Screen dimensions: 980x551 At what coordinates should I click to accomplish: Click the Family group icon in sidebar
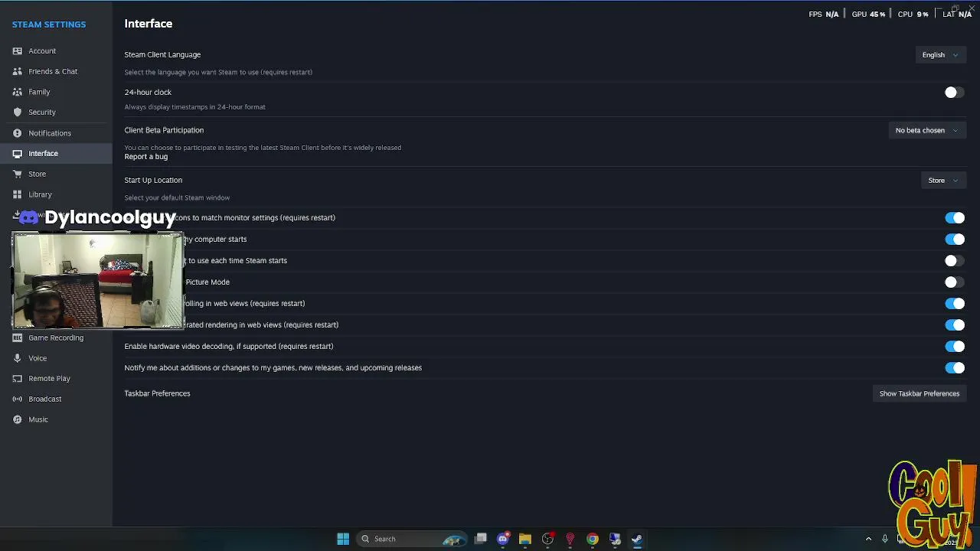[x=17, y=92]
